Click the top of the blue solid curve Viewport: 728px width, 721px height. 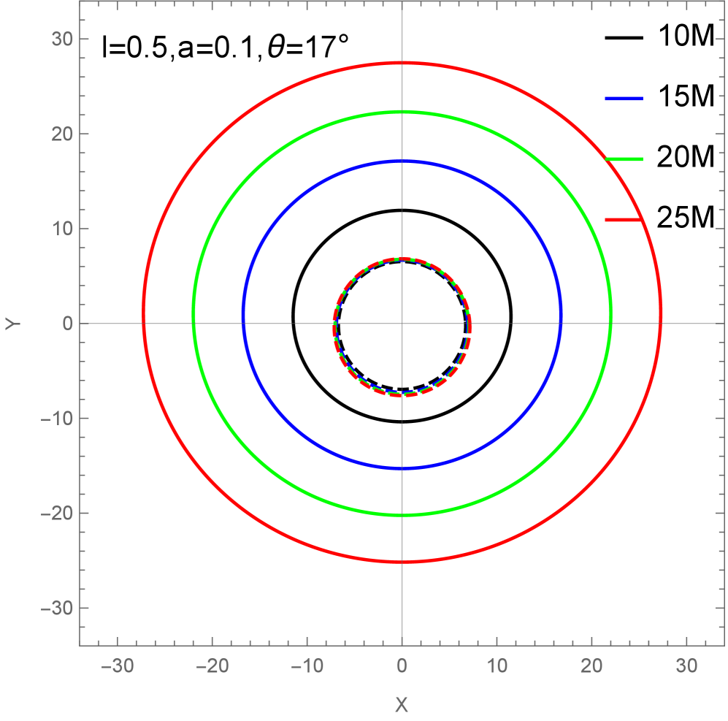coord(402,161)
